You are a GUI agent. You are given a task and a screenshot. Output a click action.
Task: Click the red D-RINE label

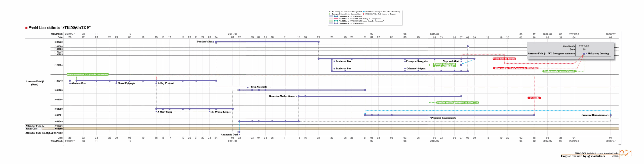click(534, 98)
